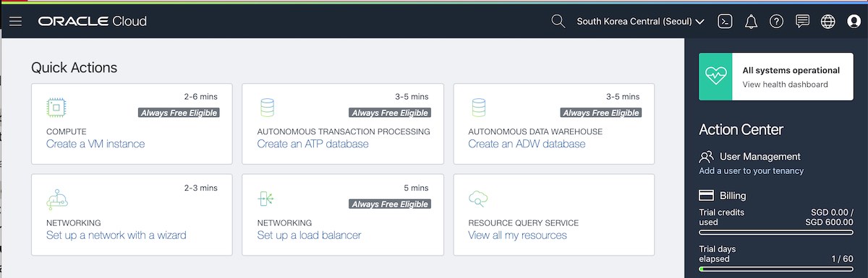Click the AUTONOMOUS TRANSACTION PROCESSING label

[344, 132]
